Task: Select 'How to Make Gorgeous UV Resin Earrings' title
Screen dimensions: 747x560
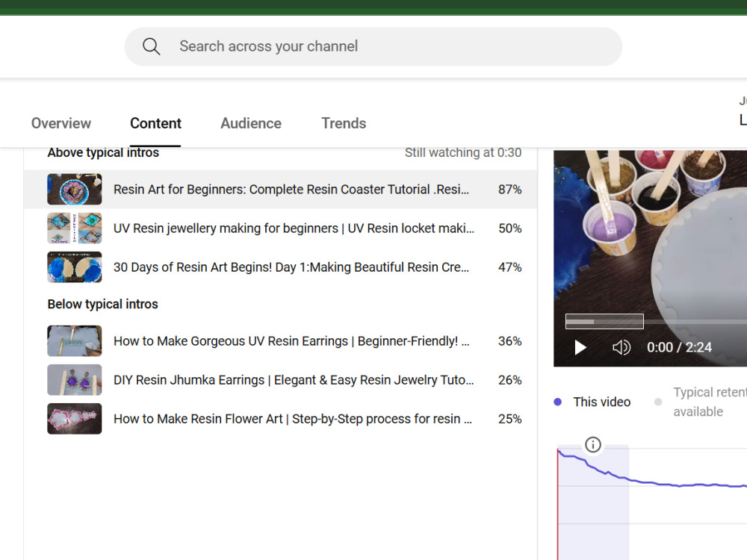Action: [291, 341]
